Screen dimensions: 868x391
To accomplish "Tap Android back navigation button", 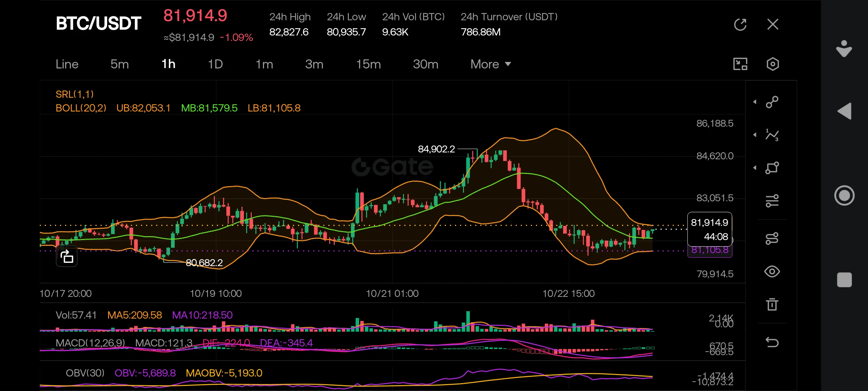I will pyautogui.click(x=844, y=111).
